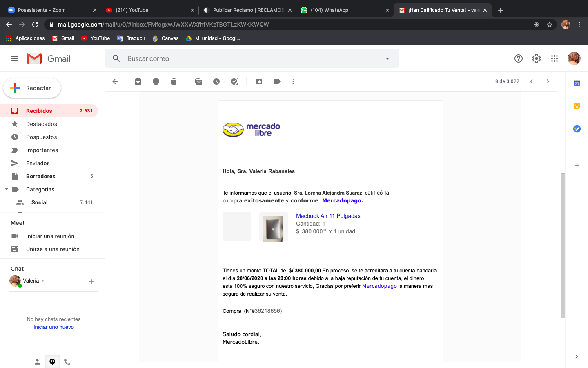
Task: Open the Google account profile picture
Action: click(574, 58)
